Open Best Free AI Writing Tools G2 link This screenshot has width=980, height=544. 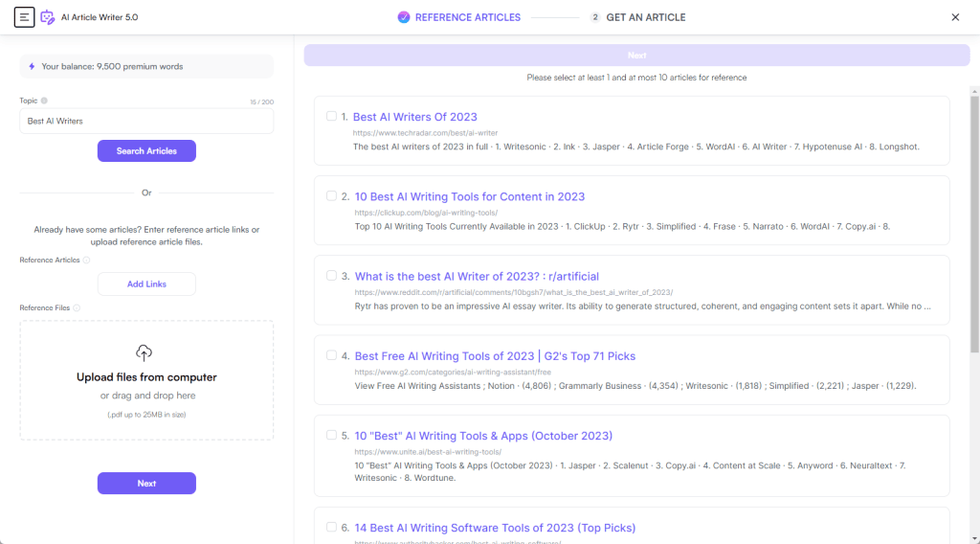495,355
